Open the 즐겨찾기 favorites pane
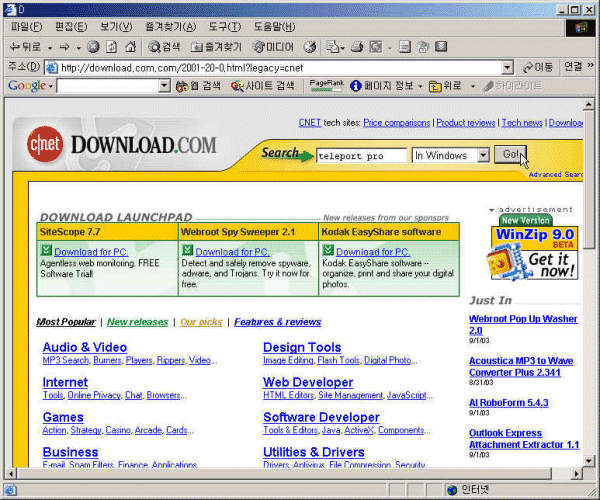This screenshot has height=500, width=600. [x=217, y=47]
